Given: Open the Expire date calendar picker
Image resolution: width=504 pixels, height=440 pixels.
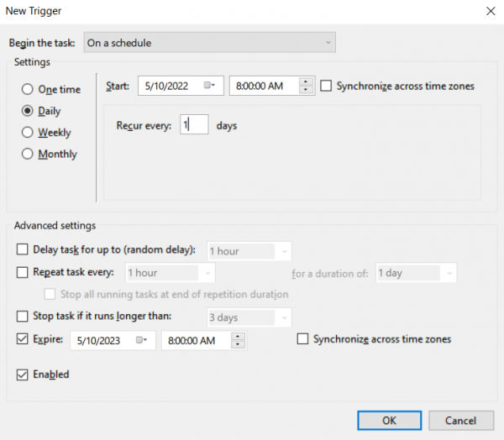Looking at the screenshot, I should coord(141,340).
